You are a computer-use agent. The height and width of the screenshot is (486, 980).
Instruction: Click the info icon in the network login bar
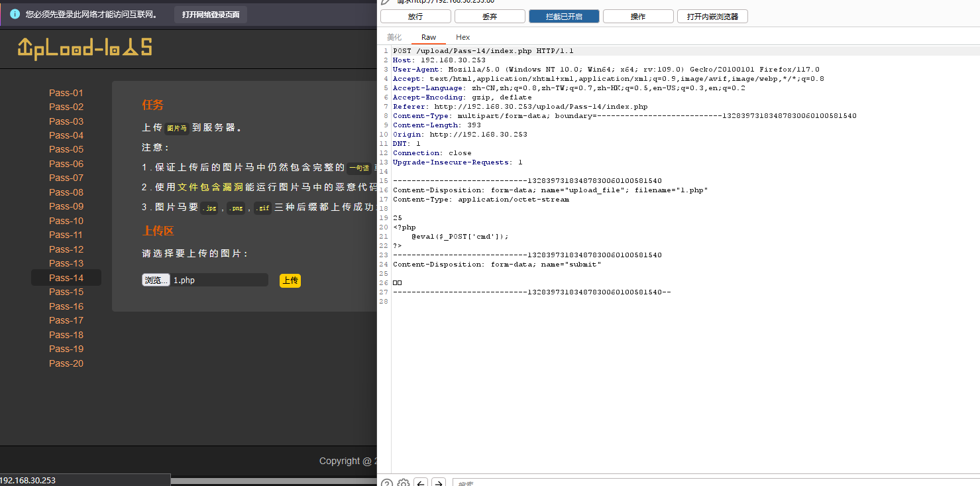pyautogui.click(x=15, y=14)
